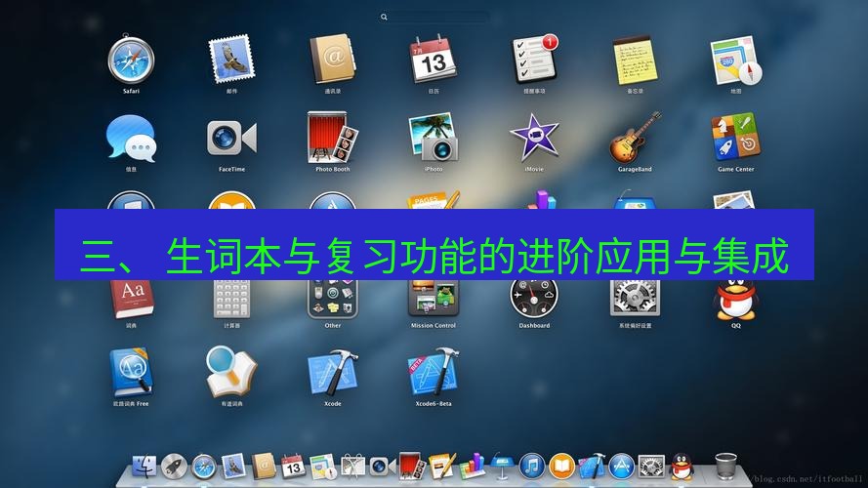Open Contacts (通讯录) in Launchpad grid
The height and width of the screenshot is (488, 868).
click(x=332, y=59)
